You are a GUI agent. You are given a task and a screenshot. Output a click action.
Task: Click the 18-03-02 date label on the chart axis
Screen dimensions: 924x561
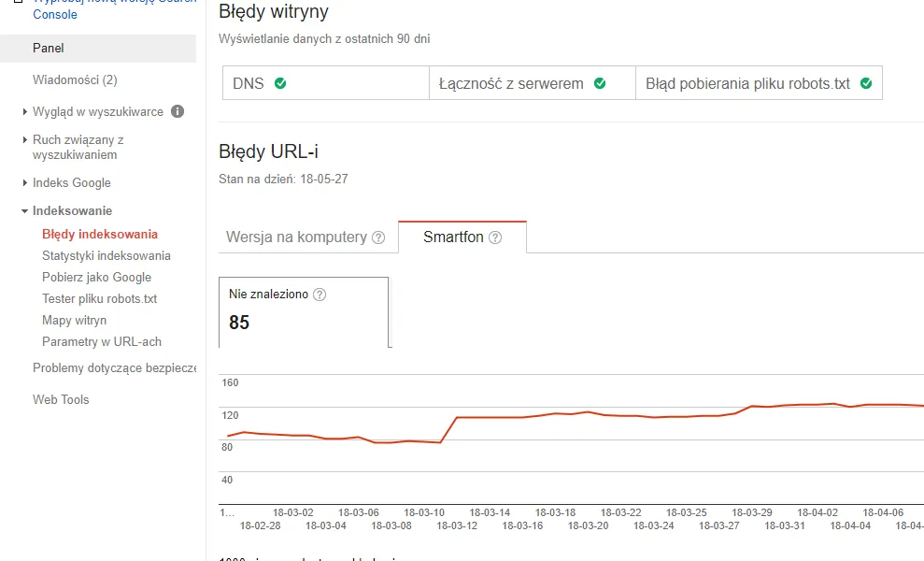[x=292, y=512]
